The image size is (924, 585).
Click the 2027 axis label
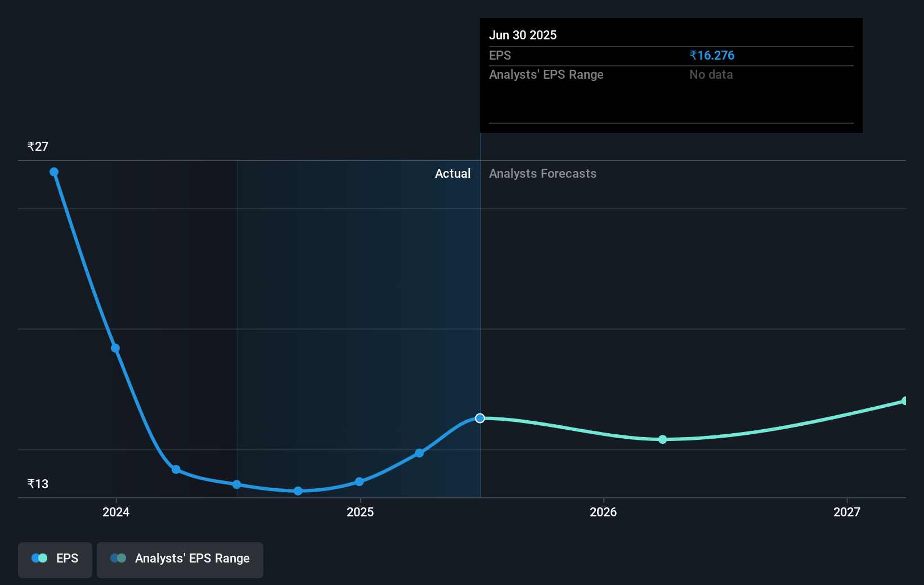click(847, 512)
